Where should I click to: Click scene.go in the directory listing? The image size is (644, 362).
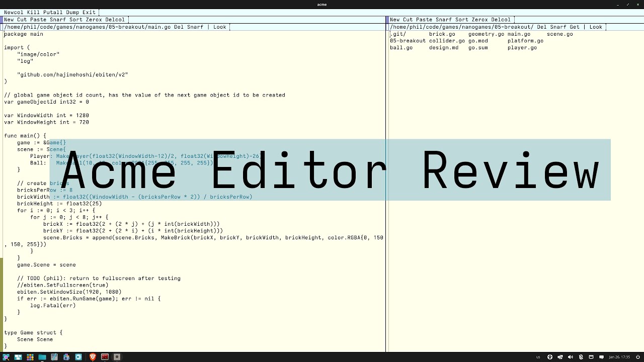559,34
